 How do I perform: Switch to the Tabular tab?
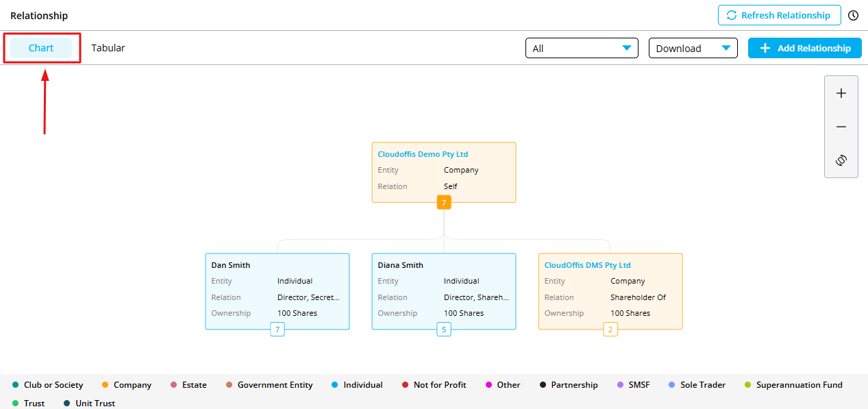(108, 48)
